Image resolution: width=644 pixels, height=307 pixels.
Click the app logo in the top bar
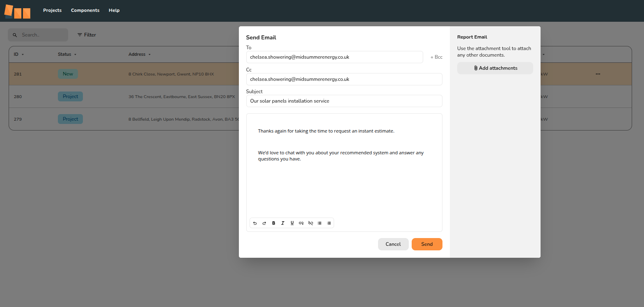17,11
